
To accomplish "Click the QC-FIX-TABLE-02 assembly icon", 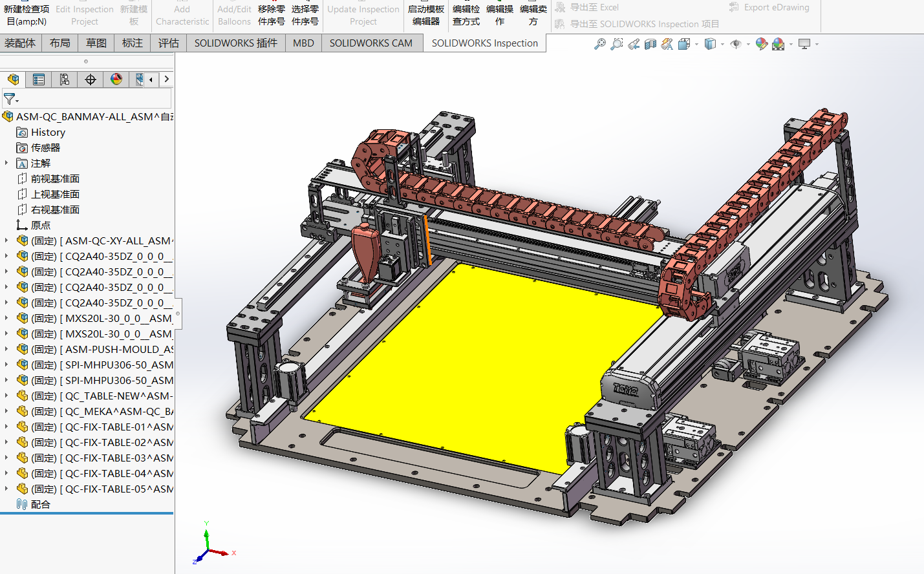I will tap(22, 443).
